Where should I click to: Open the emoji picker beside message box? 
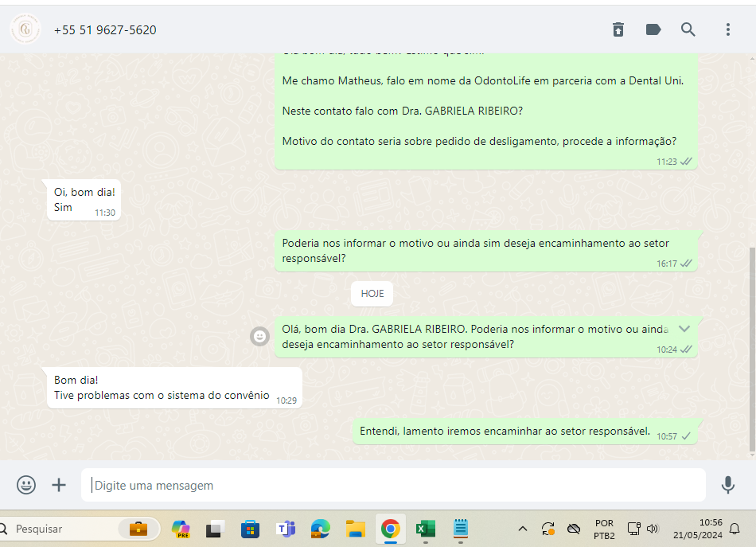[26, 485]
